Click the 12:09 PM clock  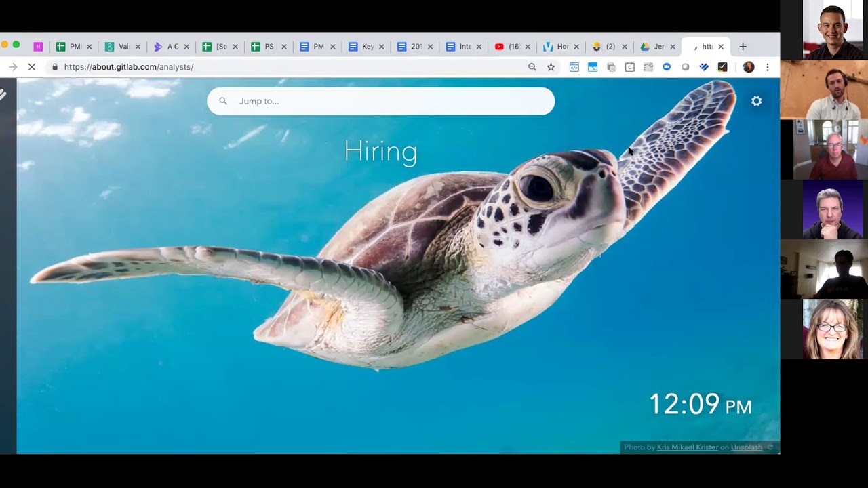coord(701,405)
